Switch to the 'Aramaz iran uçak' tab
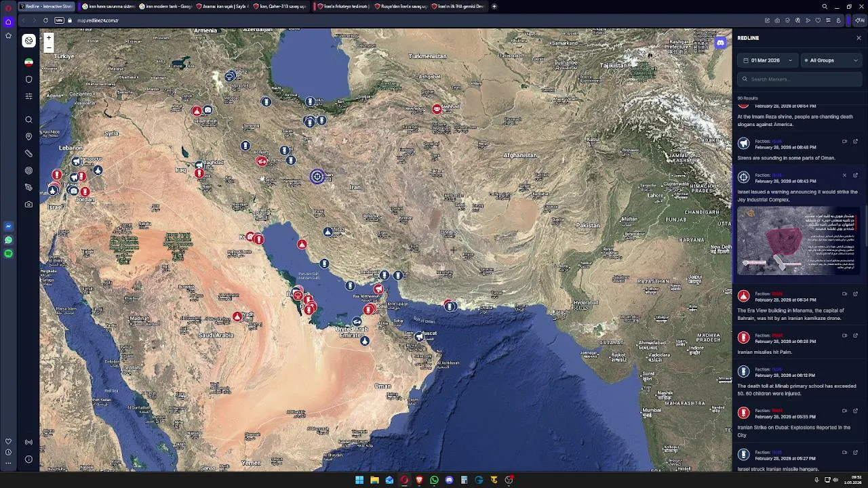The image size is (868, 488). click(222, 6)
